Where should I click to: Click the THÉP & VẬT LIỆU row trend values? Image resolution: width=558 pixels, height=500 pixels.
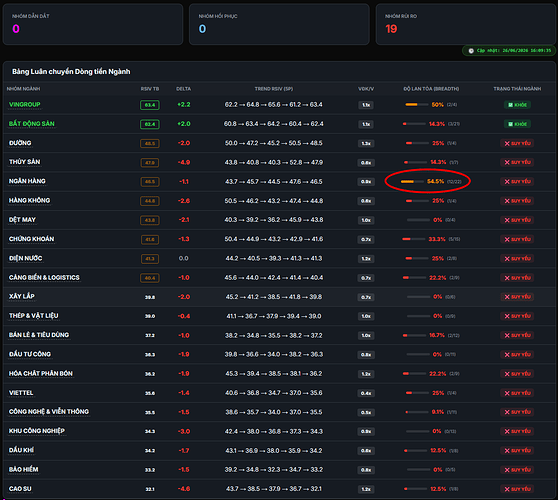coord(274,316)
